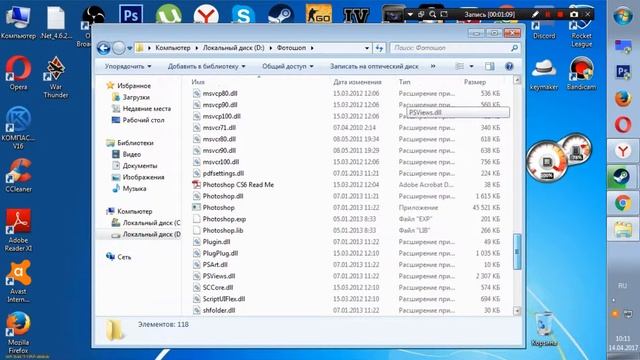Select Видео library in navigation pane
The height and width of the screenshot is (360, 640).
pyautogui.click(x=127, y=154)
